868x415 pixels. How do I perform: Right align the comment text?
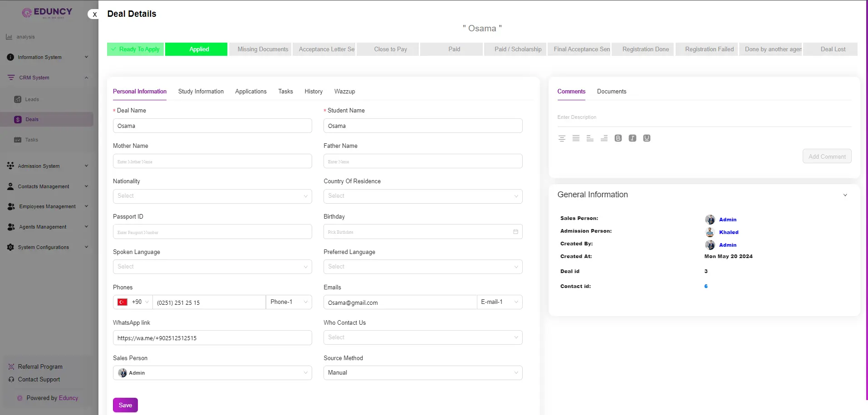604,138
